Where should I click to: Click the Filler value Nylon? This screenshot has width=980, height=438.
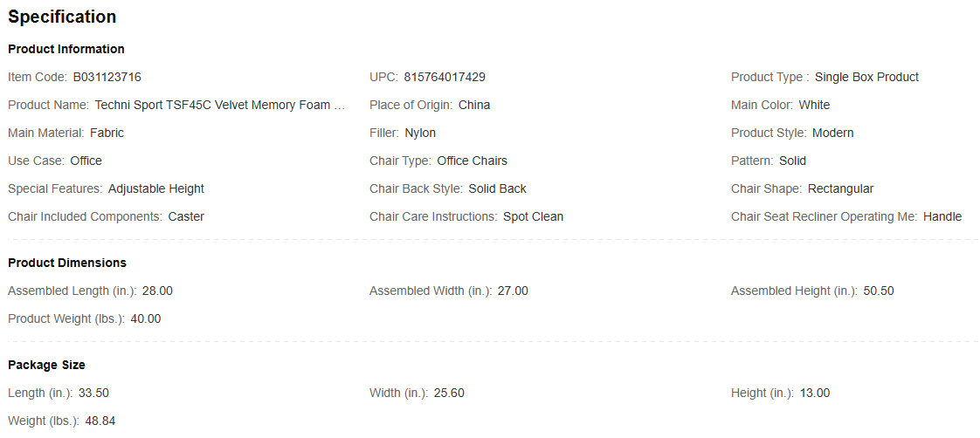click(420, 133)
